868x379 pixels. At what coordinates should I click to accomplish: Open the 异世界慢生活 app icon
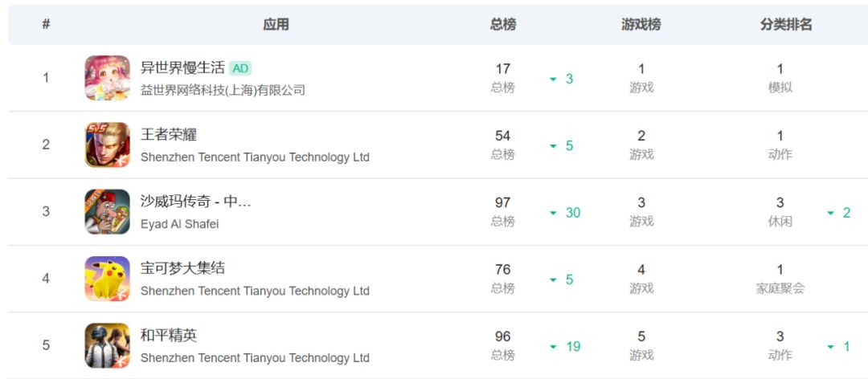(108, 78)
